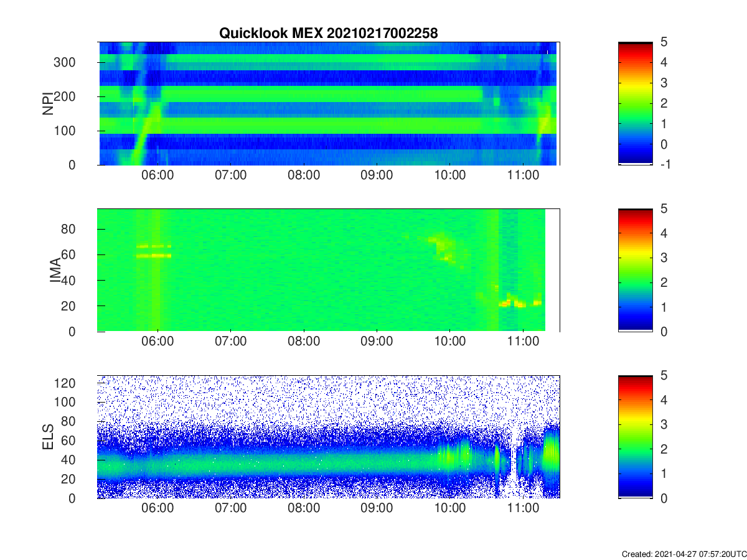Click the 06:00 tick under the NPI panel
The image size is (747, 560).
pos(157,175)
